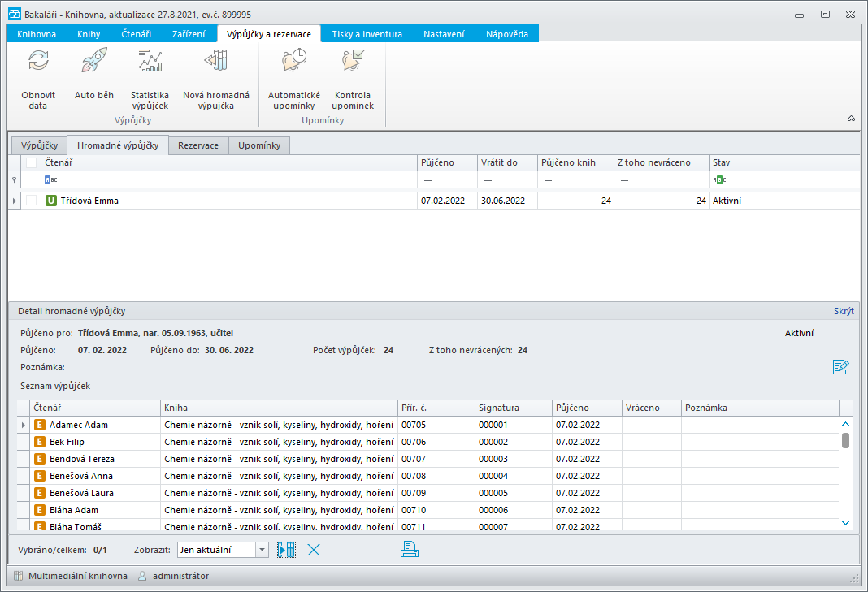868x592 pixels.
Task: Click the Obnovit data refresh icon
Action: (38, 61)
